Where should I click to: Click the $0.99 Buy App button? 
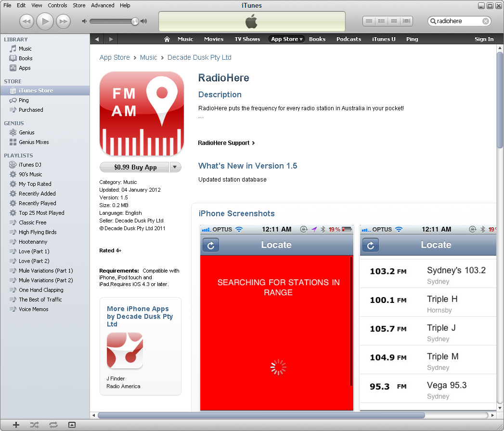coord(135,167)
